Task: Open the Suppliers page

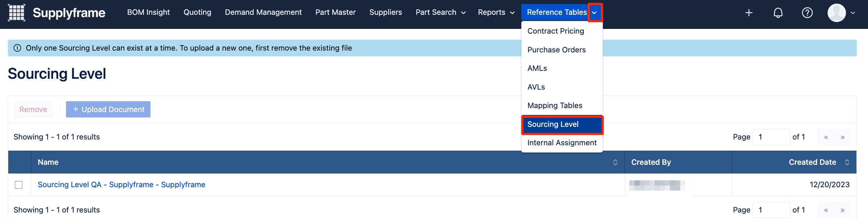Action: [386, 12]
